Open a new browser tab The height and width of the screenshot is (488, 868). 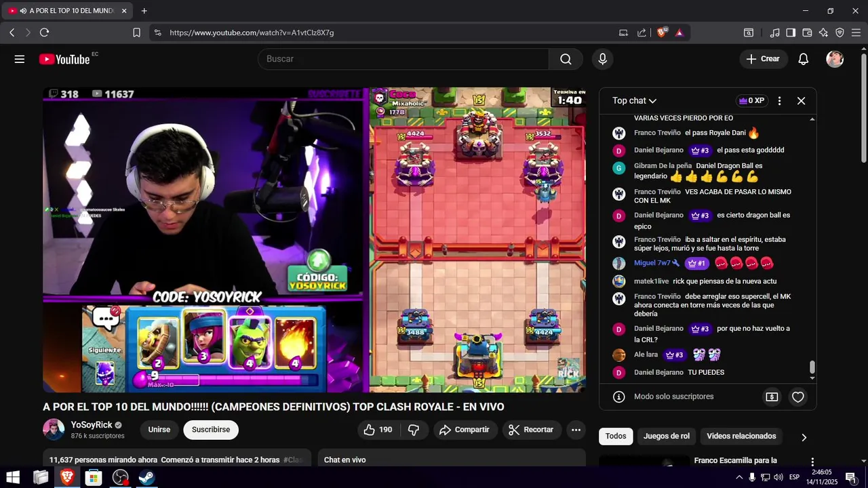(x=144, y=11)
